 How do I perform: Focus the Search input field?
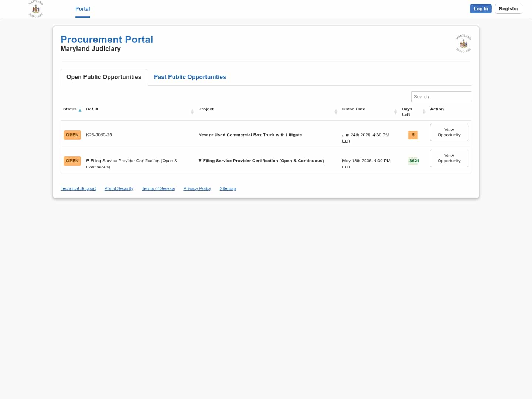pyautogui.click(x=441, y=96)
